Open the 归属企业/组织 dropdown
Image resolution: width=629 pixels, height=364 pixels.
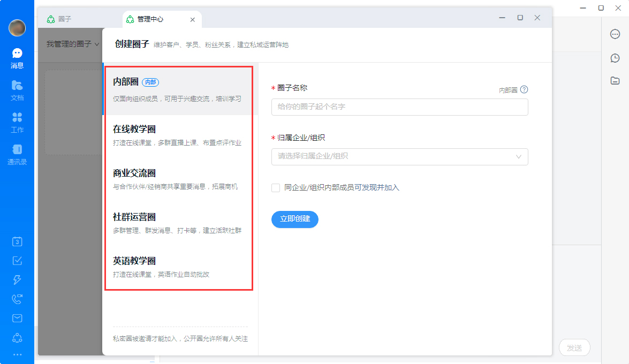pyautogui.click(x=399, y=157)
